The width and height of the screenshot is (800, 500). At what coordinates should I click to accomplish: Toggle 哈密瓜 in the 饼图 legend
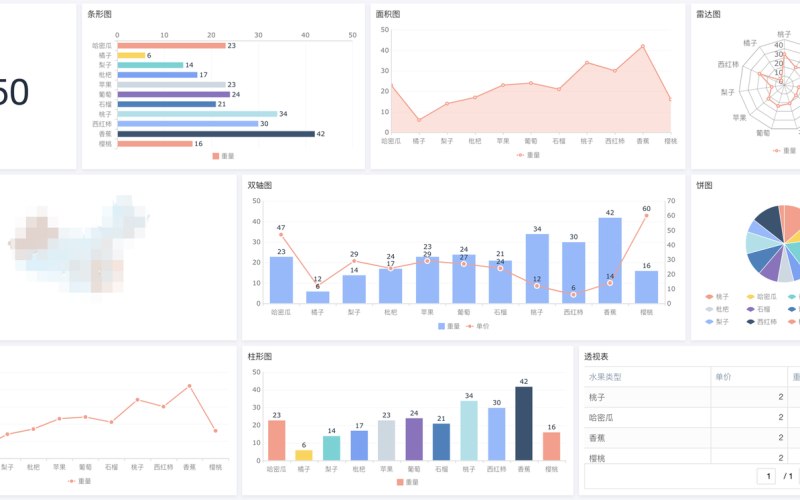761,296
